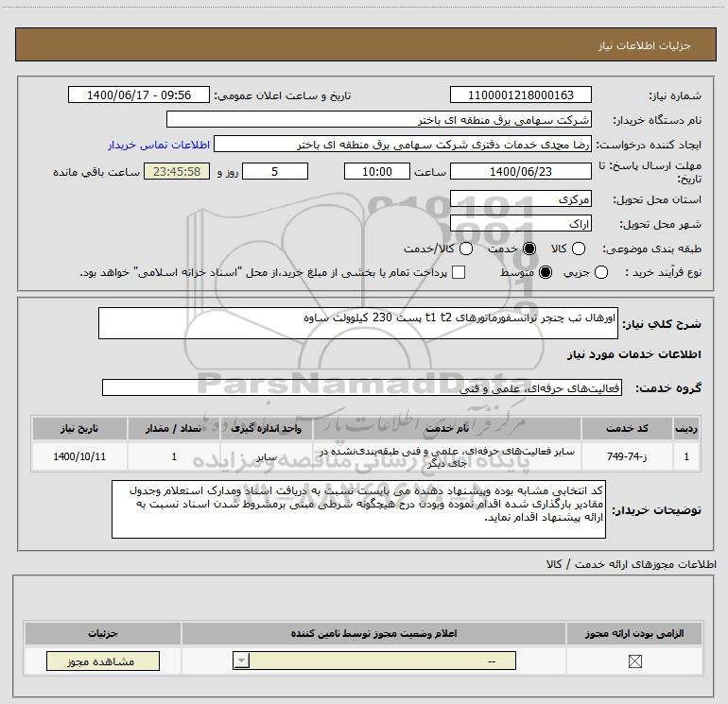Click the remaining days field showing 5

pos(275,171)
